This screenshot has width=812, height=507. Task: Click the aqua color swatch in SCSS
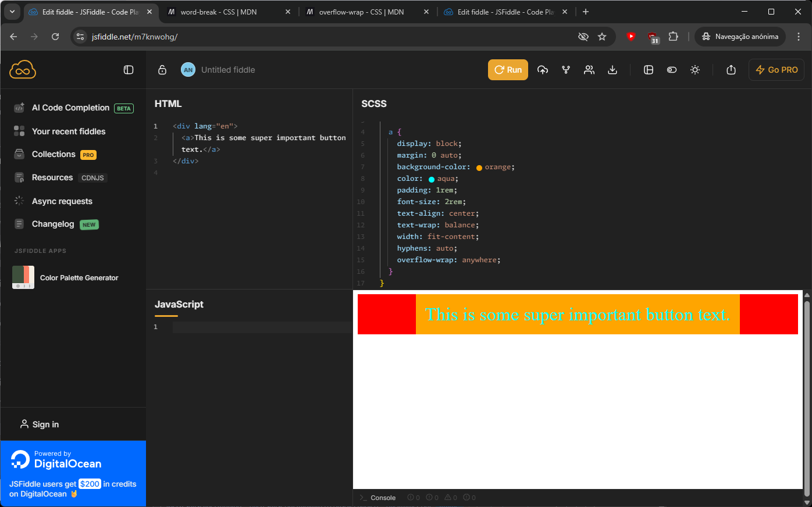[432, 179]
